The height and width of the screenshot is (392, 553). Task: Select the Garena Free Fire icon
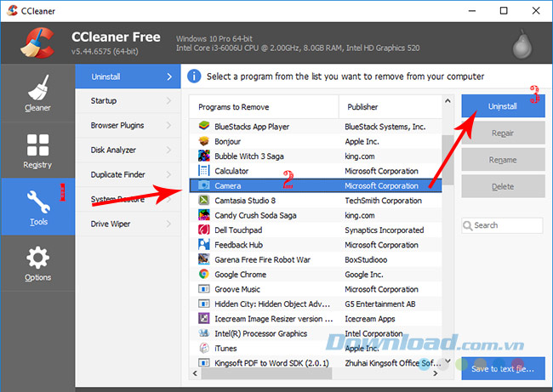pos(204,259)
